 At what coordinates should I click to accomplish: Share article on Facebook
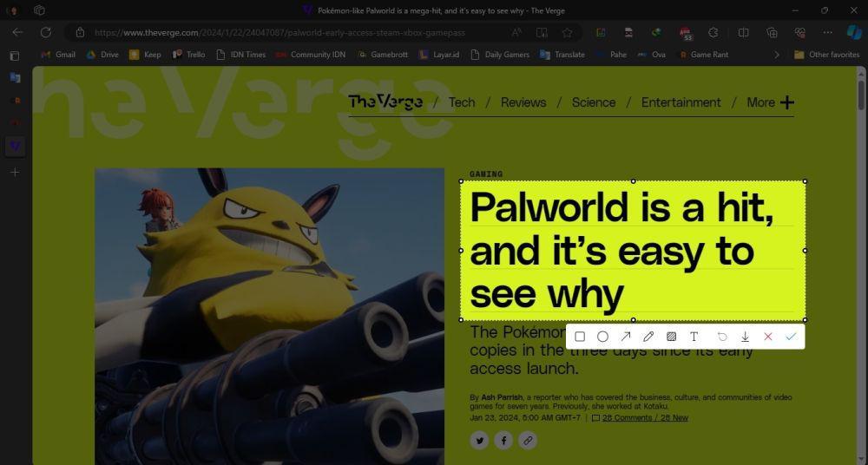[x=503, y=441]
